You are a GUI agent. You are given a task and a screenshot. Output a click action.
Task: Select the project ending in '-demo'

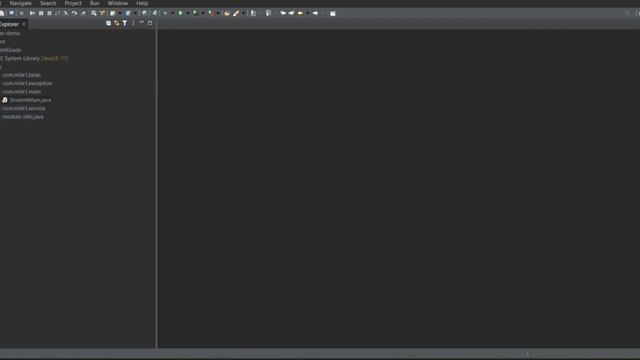(x=10, y=33)
